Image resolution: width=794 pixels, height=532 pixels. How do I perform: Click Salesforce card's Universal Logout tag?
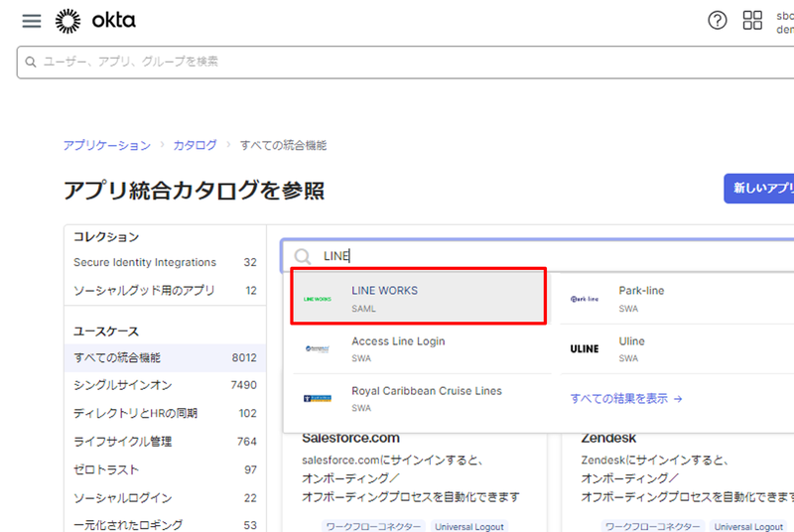coord(468,526)
